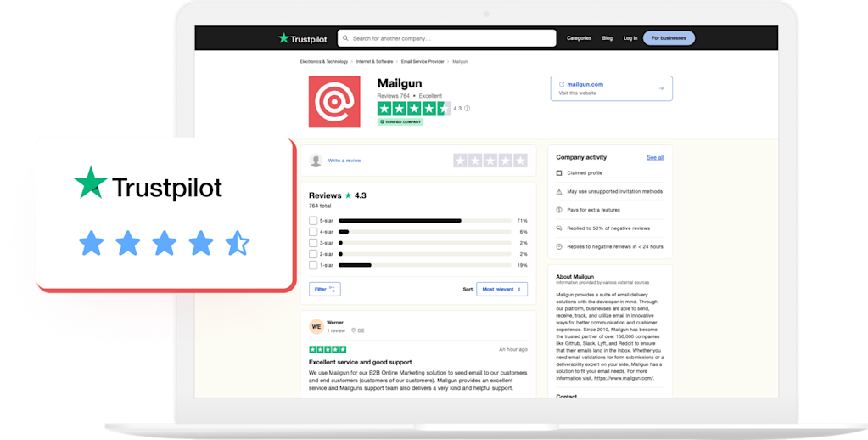Click the Trustpilot logo in the header
Image resolution: width=868 pixels, height=440 pixels.
click(x=302, y=38)
